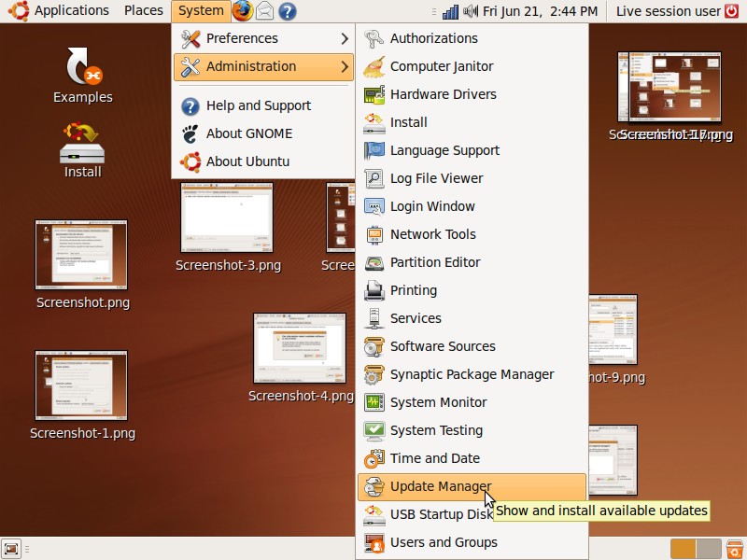Click the Login Window icon
This screenshot has width=747, height=560.
pyautogui.click(x=374, y=206)
